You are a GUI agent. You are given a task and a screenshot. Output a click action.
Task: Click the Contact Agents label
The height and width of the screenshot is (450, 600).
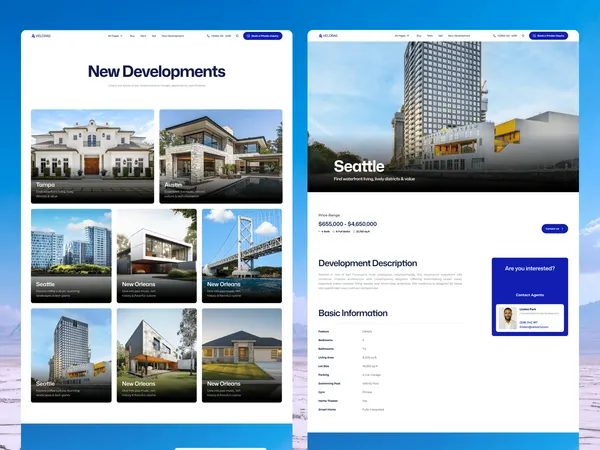point(530,295)
